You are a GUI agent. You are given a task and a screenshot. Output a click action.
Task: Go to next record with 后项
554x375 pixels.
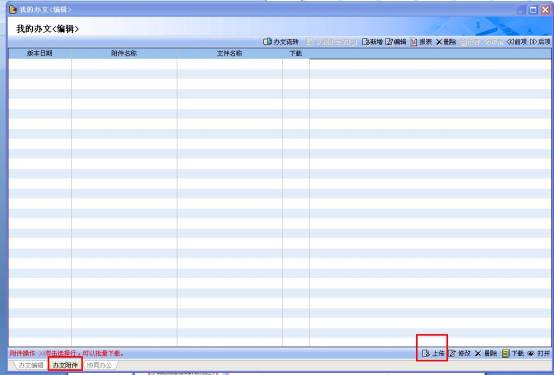click(540, 42)
